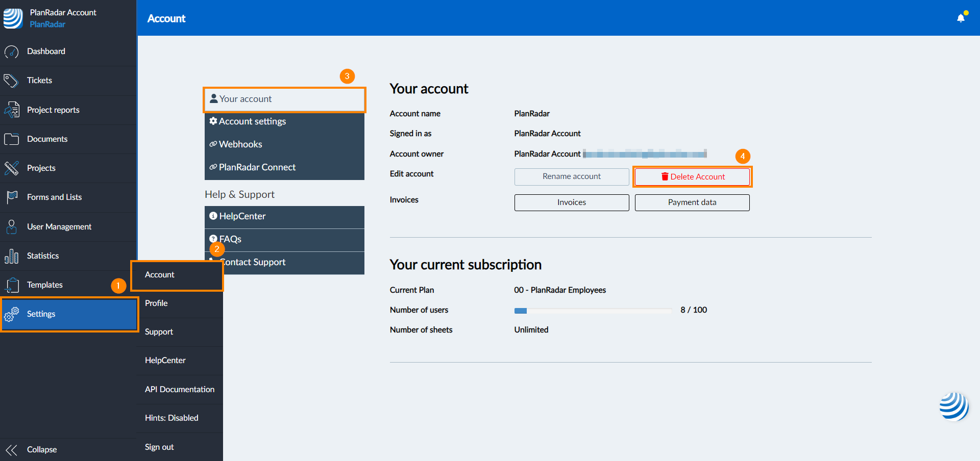Click Sign out at the menu bottom
The image size is (980, 461).
159,447
